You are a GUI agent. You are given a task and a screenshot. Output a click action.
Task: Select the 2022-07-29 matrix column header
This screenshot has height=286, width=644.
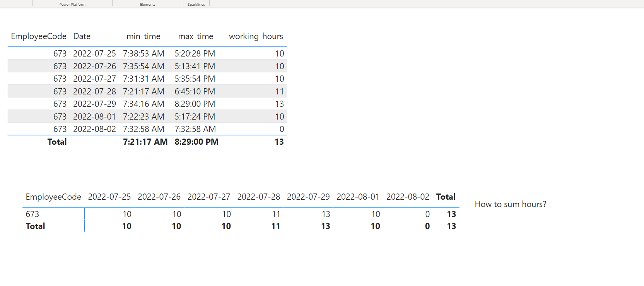click(x=308, y=197)
